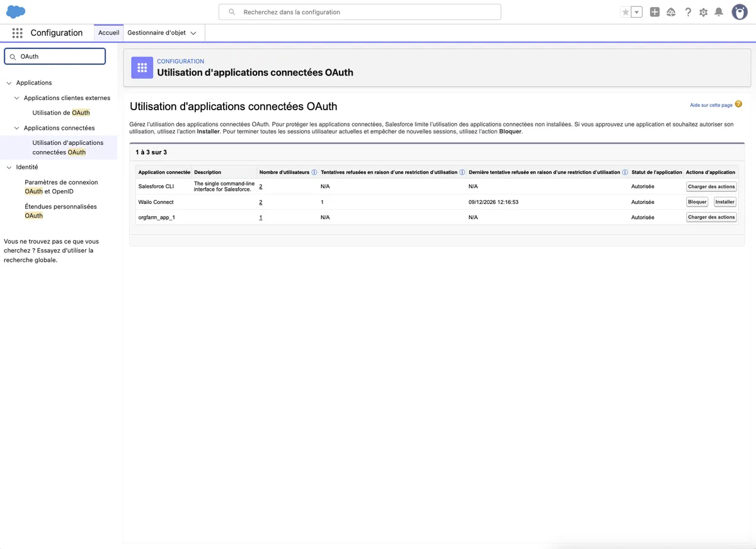
Task: Click Charger des actions for orgfarm_app_1
Action: click(x=711, y=217)
